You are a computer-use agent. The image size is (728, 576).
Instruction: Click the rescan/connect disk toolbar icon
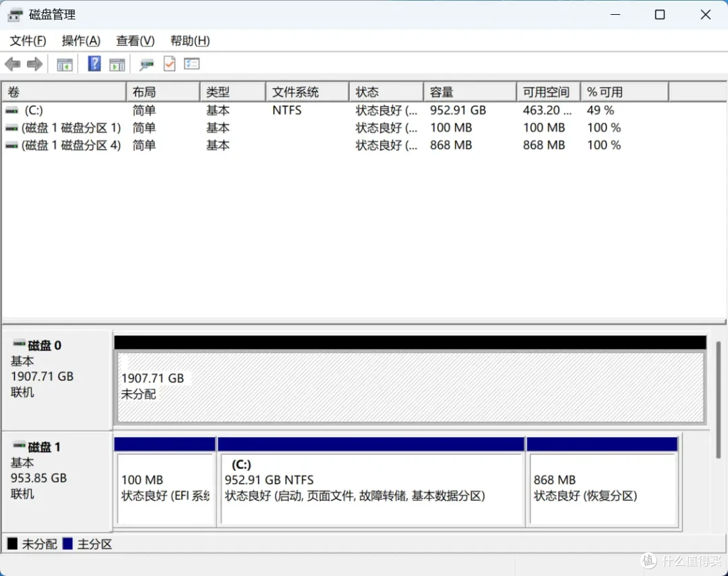(146, 65)
